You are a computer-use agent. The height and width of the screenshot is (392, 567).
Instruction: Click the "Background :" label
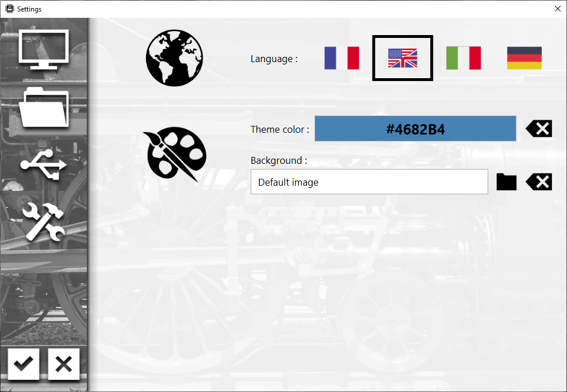[279, 160]
